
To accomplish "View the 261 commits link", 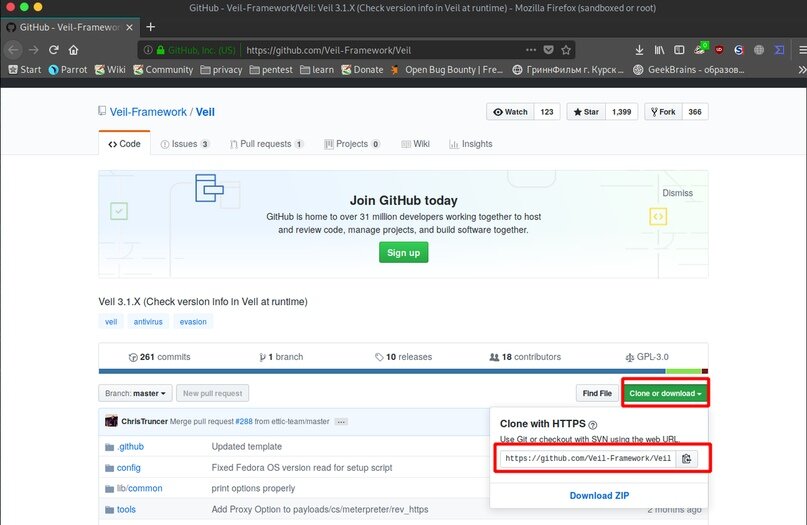I will coord(160,357).
